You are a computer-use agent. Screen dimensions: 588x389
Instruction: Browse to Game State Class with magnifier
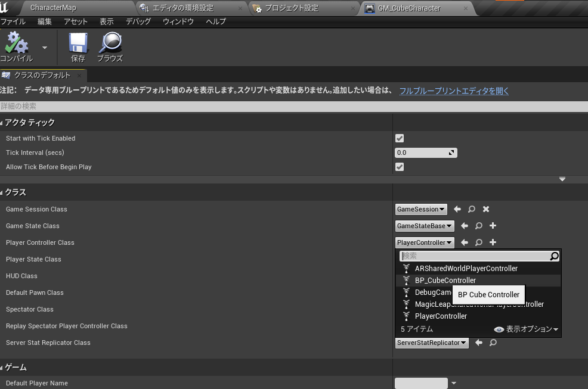(x=478, y=226)
